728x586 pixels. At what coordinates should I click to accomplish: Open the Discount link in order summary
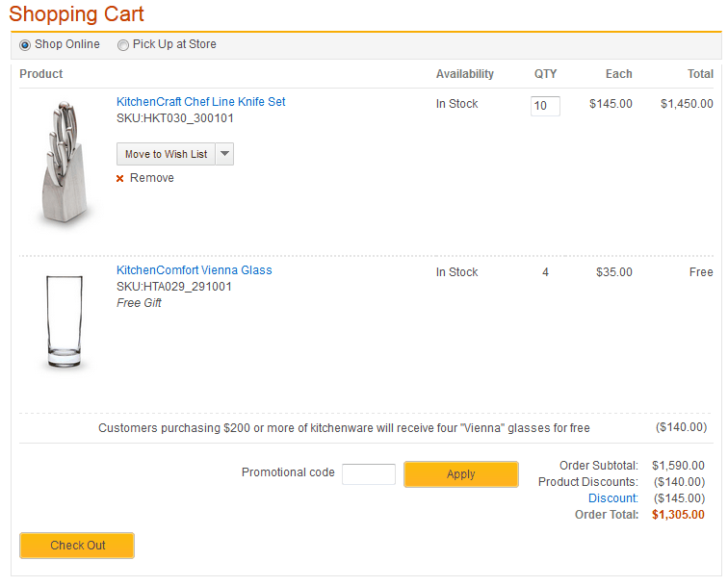(x=613, y=498)
